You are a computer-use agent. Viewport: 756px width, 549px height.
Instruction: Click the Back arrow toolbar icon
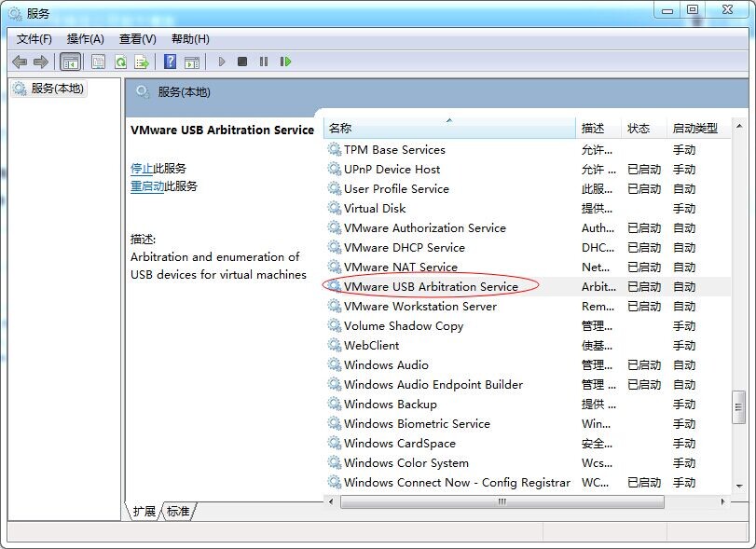[20, 62]
